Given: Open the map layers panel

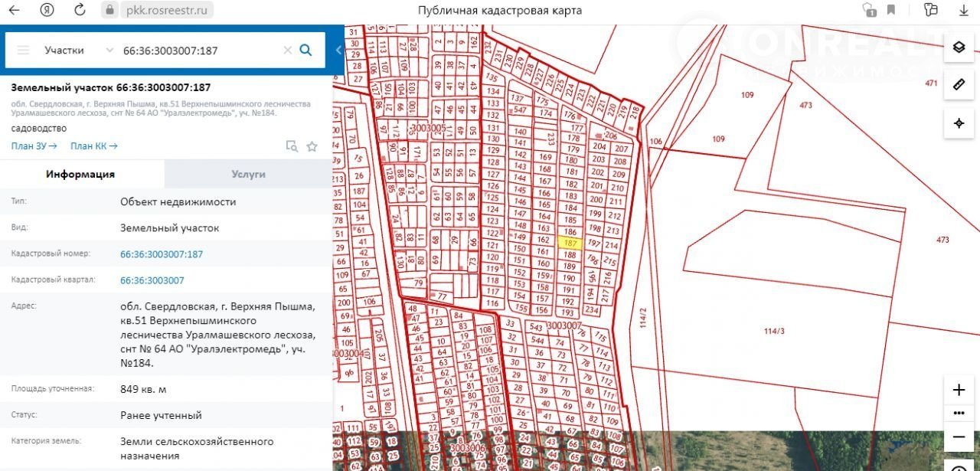Looking at the screenshot, I should 959,47.
